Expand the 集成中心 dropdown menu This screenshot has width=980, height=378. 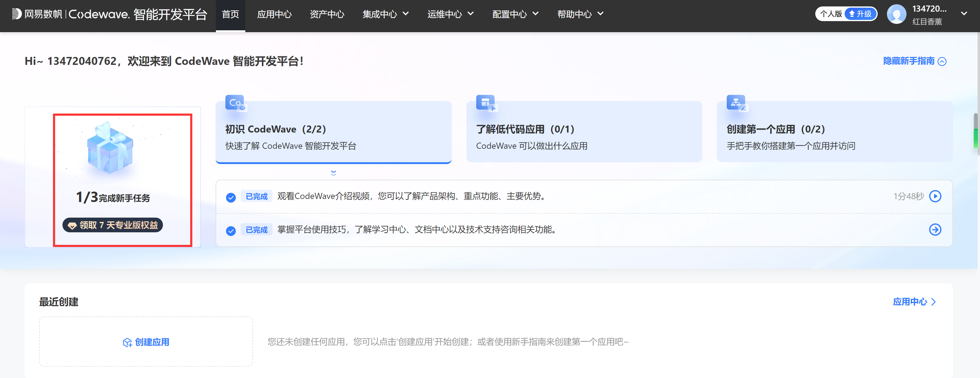pyautogui.click(x=385, y=14)
